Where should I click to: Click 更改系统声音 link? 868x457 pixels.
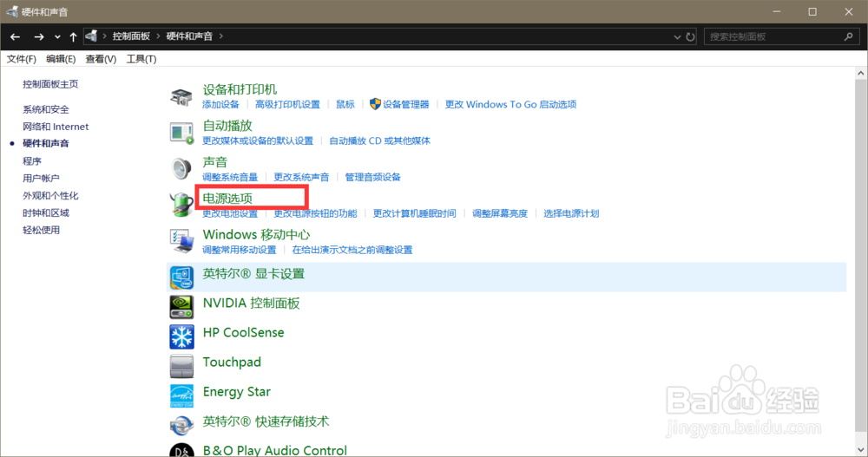coord(301,177)
